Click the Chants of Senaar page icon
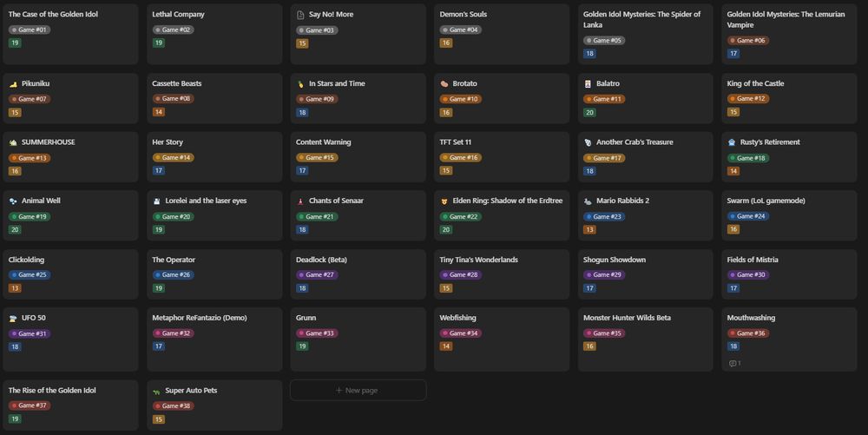The height and width of the screenshot is (435, 868). point(300,201)
